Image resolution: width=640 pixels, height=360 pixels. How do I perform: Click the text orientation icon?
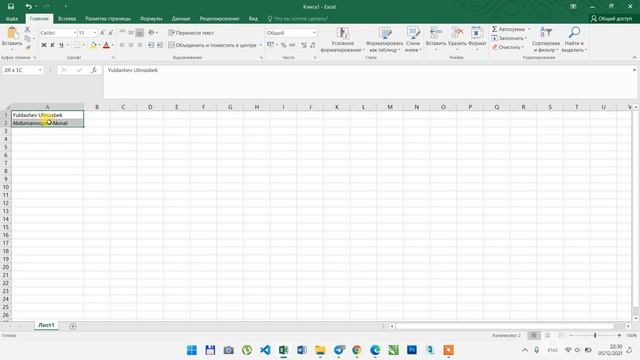[x=151, y=33]
